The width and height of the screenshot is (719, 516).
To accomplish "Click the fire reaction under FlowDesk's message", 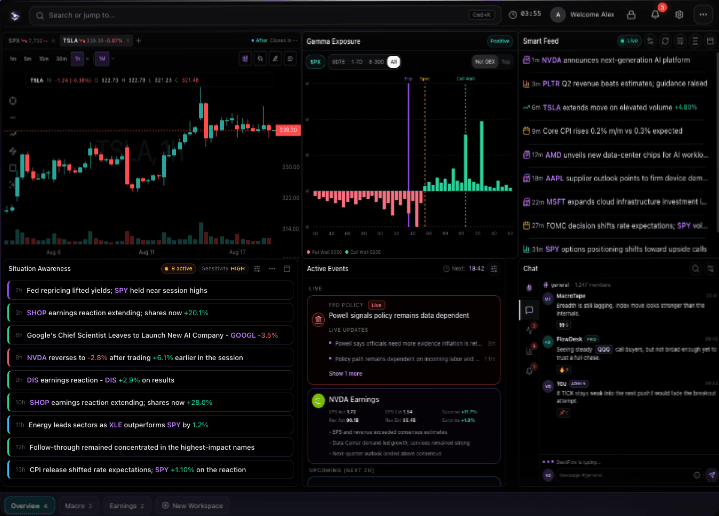I will (x=564, y=370).
